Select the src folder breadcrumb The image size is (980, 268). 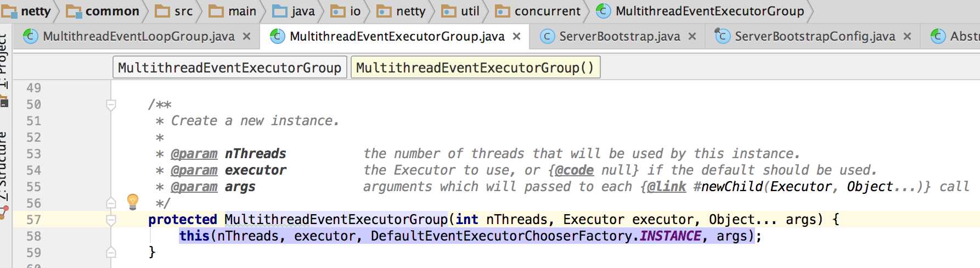174,11
